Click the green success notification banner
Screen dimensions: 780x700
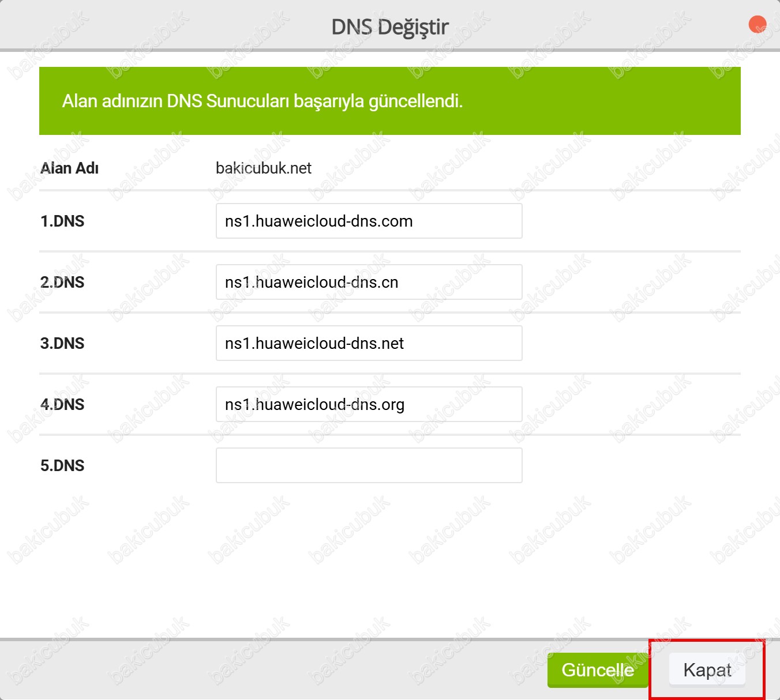pos(389,101)
